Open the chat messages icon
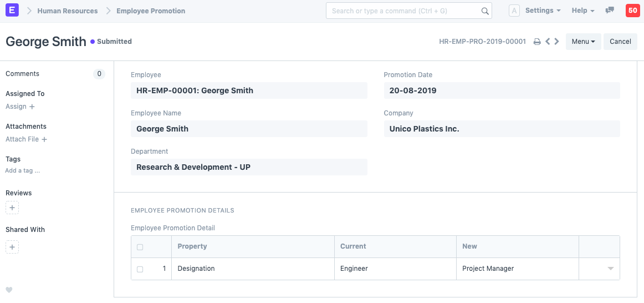 click(610, 11)
